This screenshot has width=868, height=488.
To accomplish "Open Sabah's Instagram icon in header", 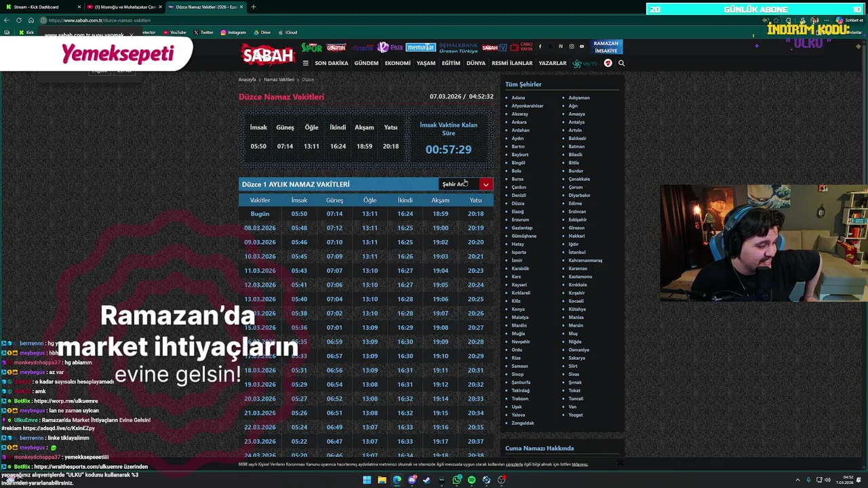I will pos(571,47).
